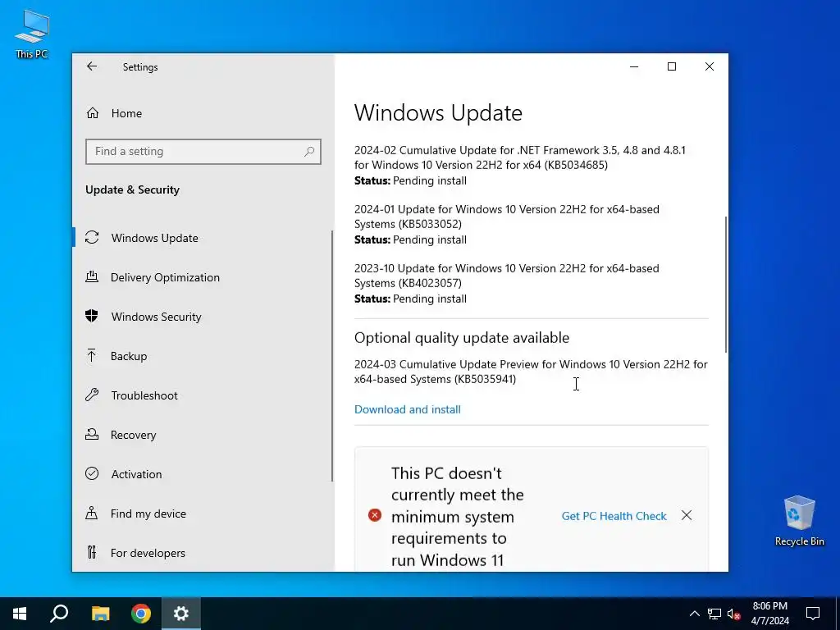Select Windows Update in the sidebar

click(203, 238)
